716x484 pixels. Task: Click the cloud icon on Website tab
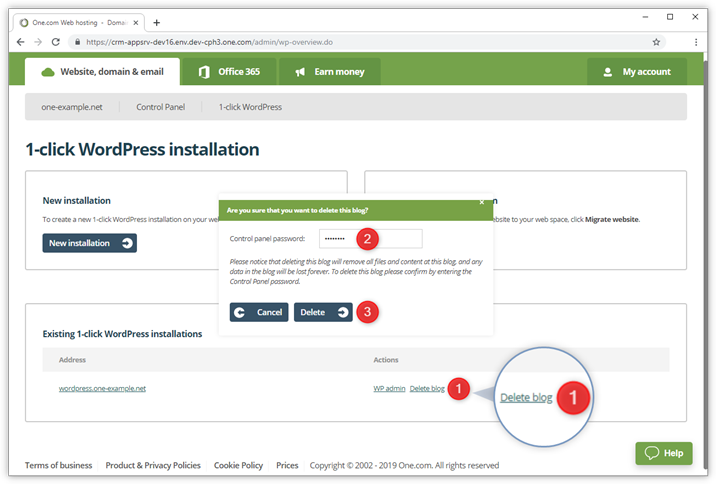click(x=48, y=72)
